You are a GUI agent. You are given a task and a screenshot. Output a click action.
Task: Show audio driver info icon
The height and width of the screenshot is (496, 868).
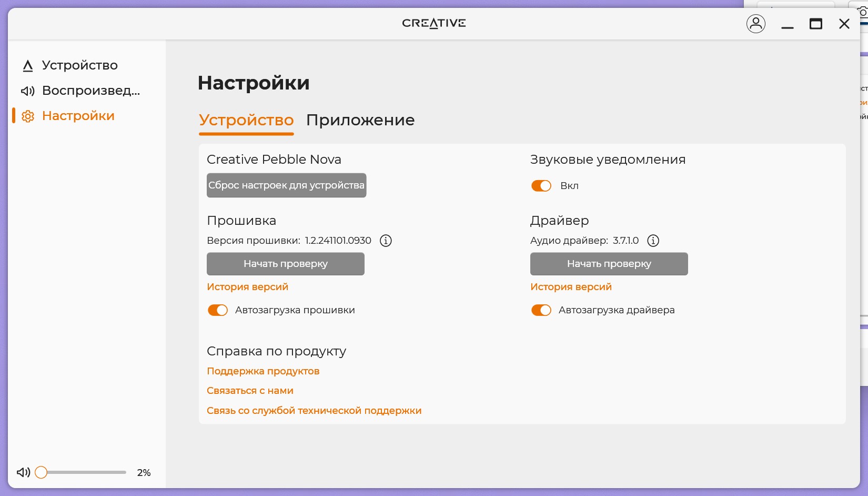[x=653, y=241]
